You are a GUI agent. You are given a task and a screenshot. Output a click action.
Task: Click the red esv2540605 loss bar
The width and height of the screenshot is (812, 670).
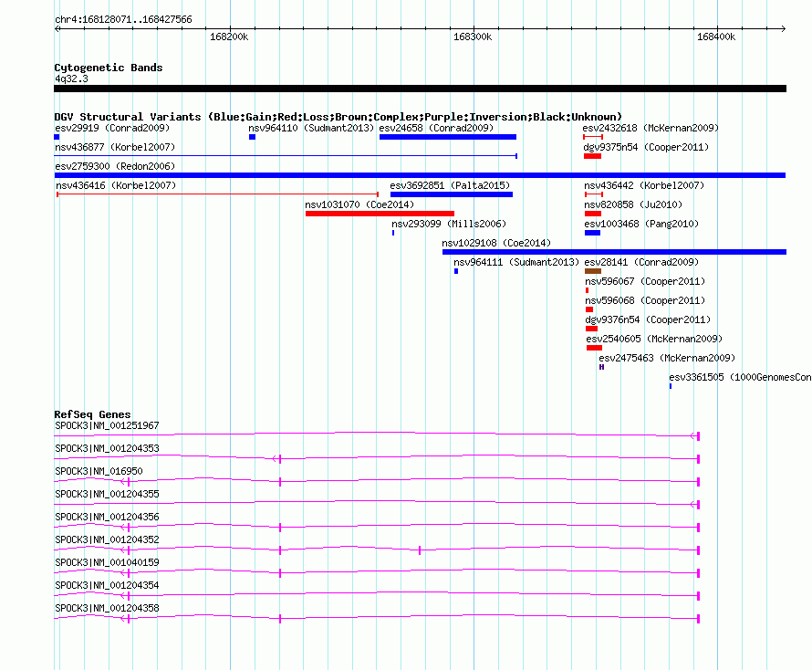(594, 348)
